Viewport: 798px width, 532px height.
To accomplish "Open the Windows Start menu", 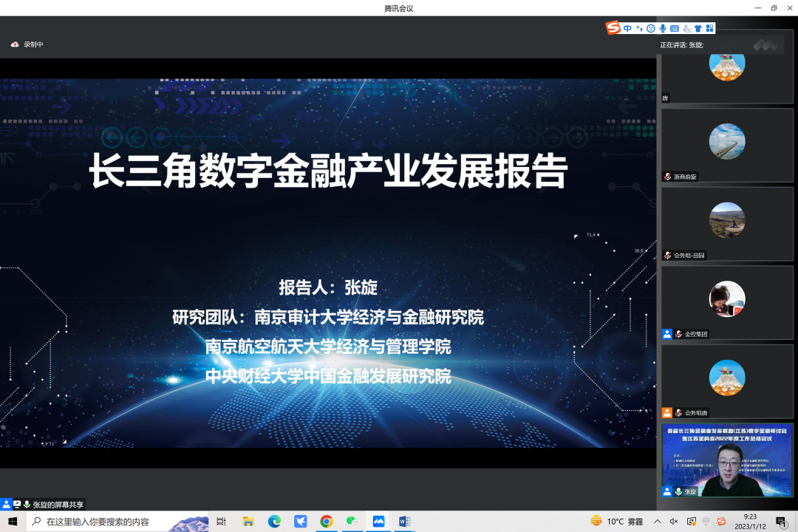I will point(13,522).
